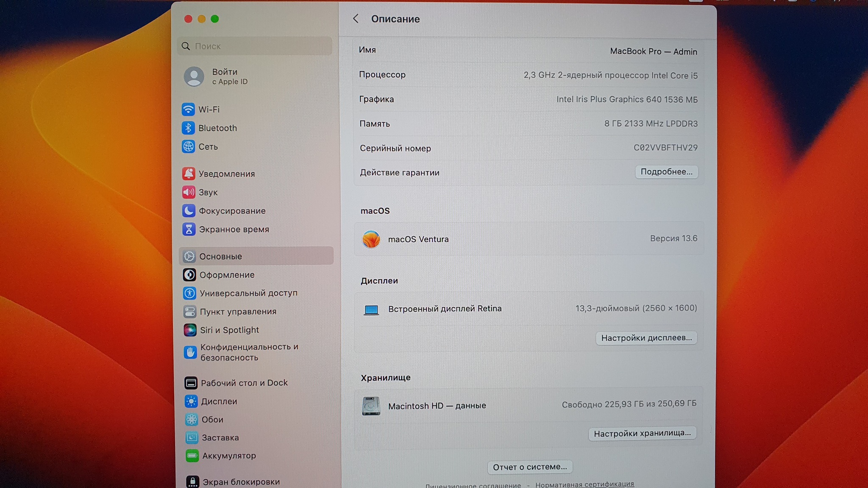Viewport: 868px width, 488px height.
Task: Open Уведомления bell icon
Action: (189, 174)
